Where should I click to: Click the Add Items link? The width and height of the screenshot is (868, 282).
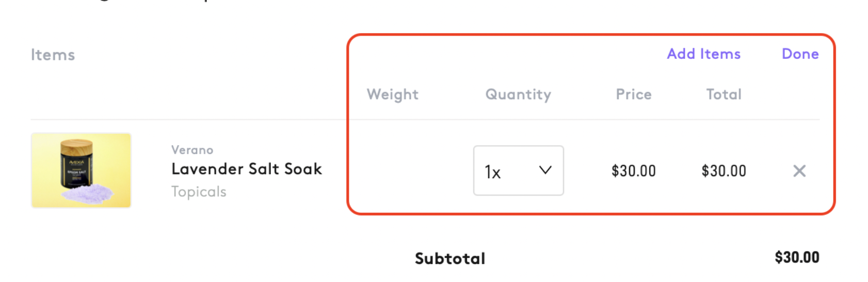pyautogui.click(x=703, y=54)
